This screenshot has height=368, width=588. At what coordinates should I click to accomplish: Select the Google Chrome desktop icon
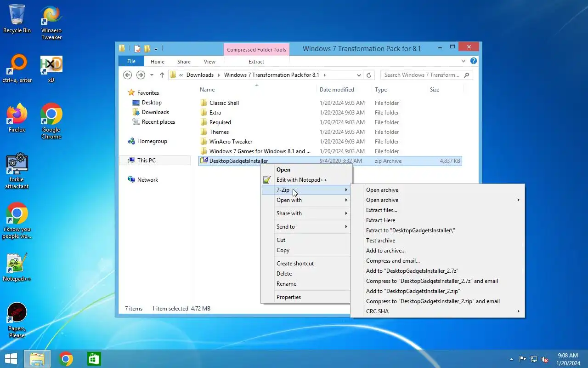(51, 121)
